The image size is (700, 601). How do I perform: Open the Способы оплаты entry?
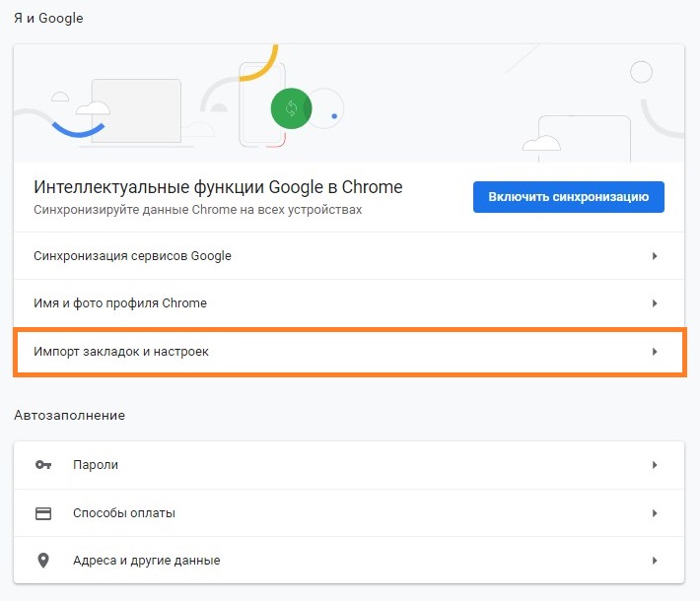[x=124, y=513]
